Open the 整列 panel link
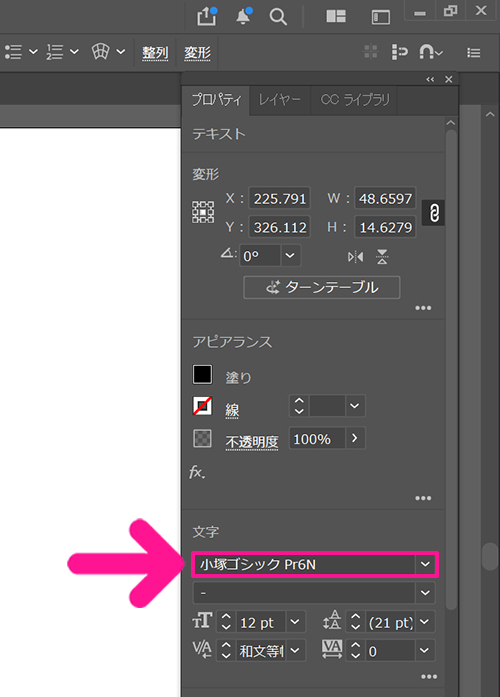The image size is (500, 697). (155, 53)
